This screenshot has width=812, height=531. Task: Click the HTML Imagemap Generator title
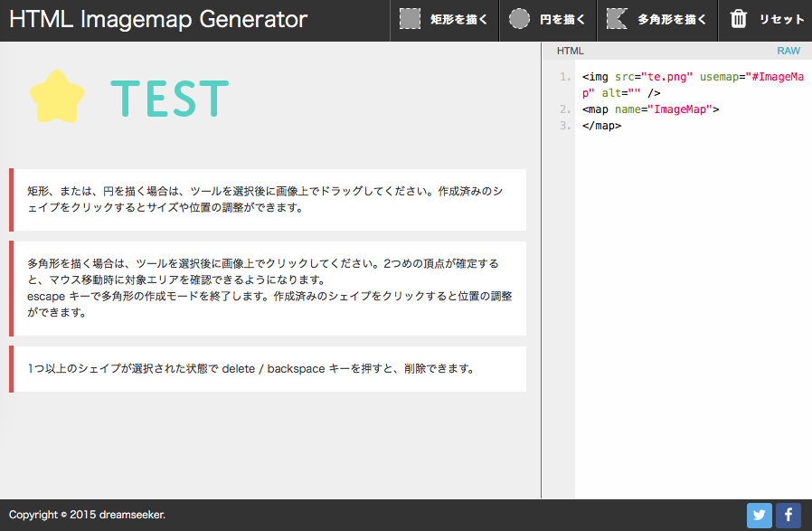158,20
